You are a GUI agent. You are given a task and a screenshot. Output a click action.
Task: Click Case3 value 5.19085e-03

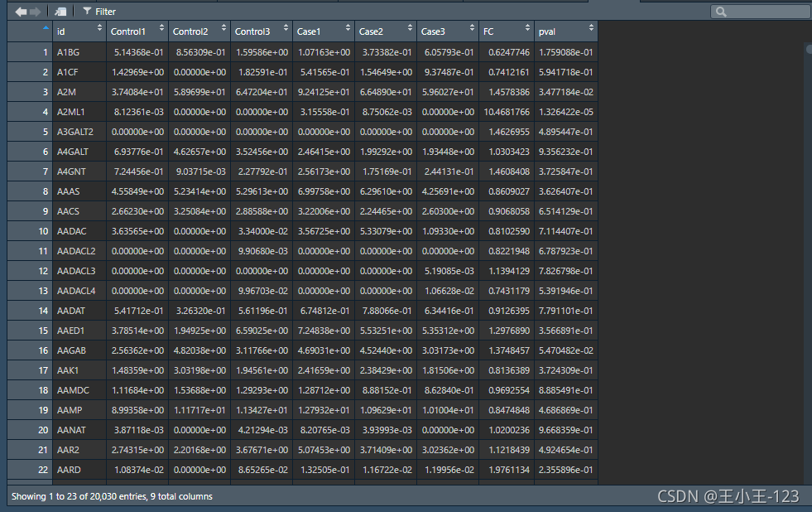449,271
